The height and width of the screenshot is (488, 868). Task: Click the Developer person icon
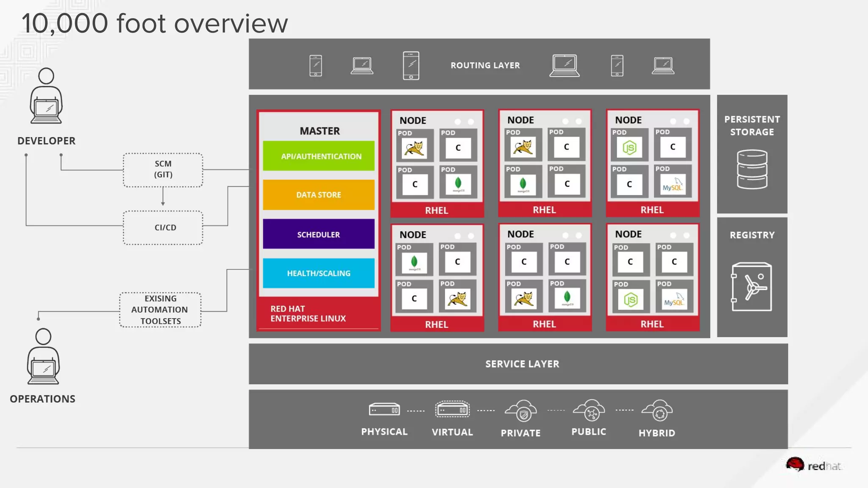click(x=46, y=96)
